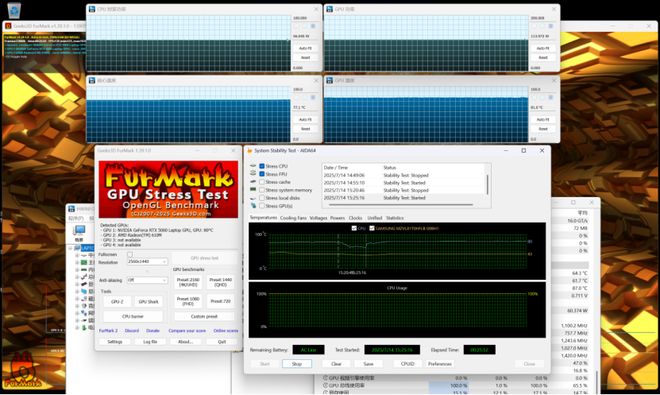Open the Statistics tab in AIDA64
The height and width of the screenshot is (395, 660).
(x=395, y=218)
